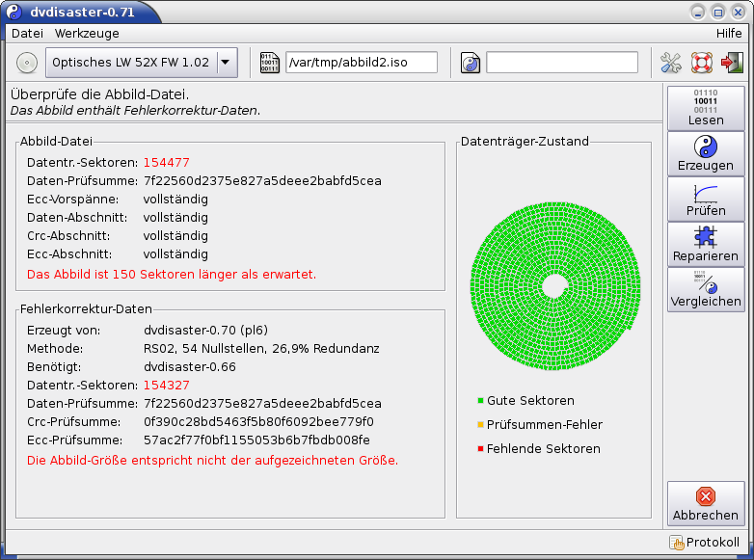
Task: Click the red Fehlende Sektoren legend swatch
Action: coord(480,448)
